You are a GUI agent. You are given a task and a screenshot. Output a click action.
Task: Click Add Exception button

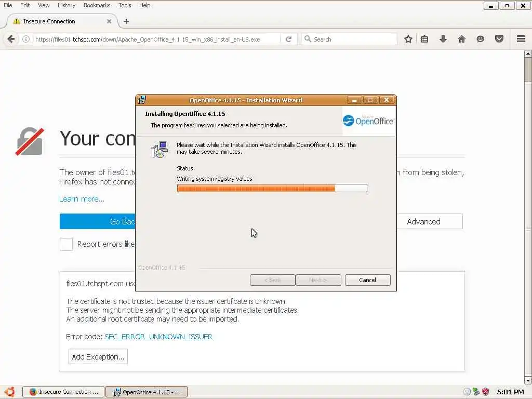98,356
